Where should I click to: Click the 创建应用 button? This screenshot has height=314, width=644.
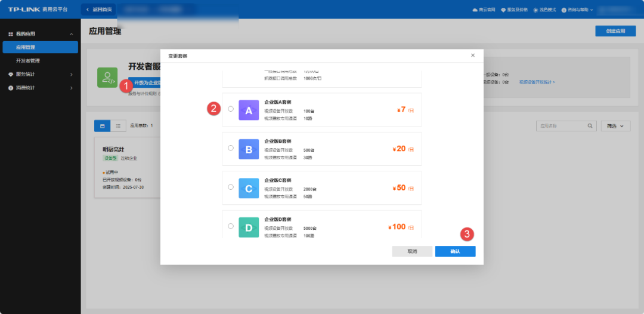coord(615,31)
